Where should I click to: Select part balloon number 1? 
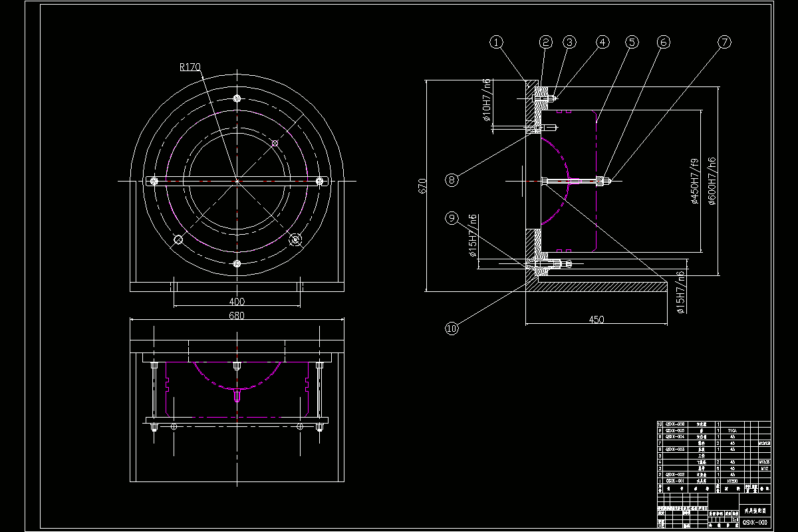[497, 42]
